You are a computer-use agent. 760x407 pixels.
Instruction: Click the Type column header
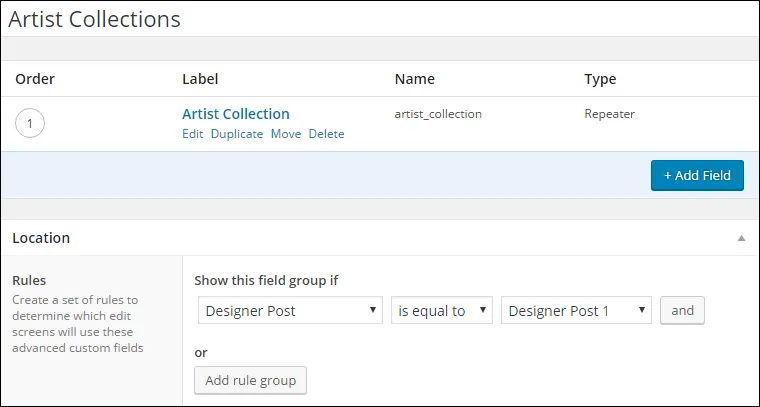[600, 79]
